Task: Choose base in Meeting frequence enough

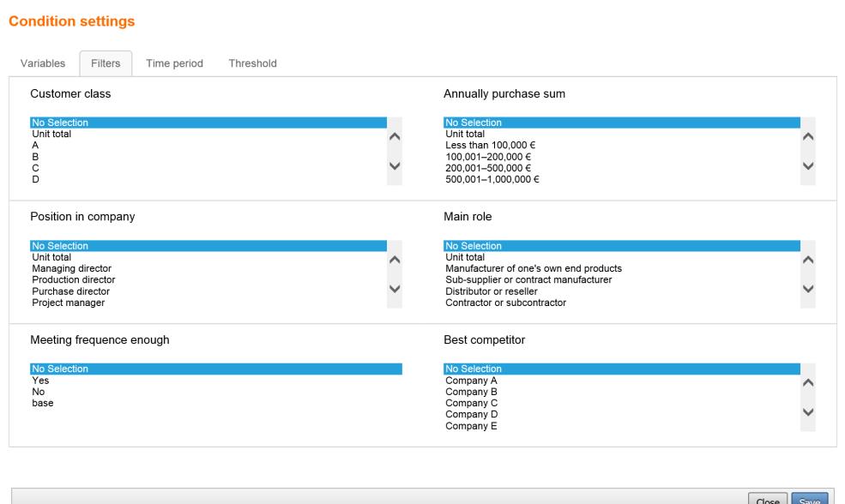Action: (x=216, y=404)
